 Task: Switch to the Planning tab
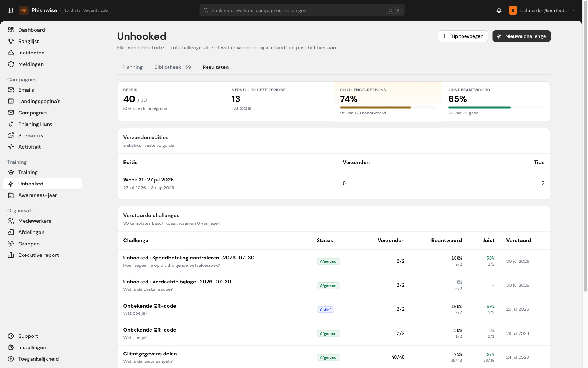(132, 67)
